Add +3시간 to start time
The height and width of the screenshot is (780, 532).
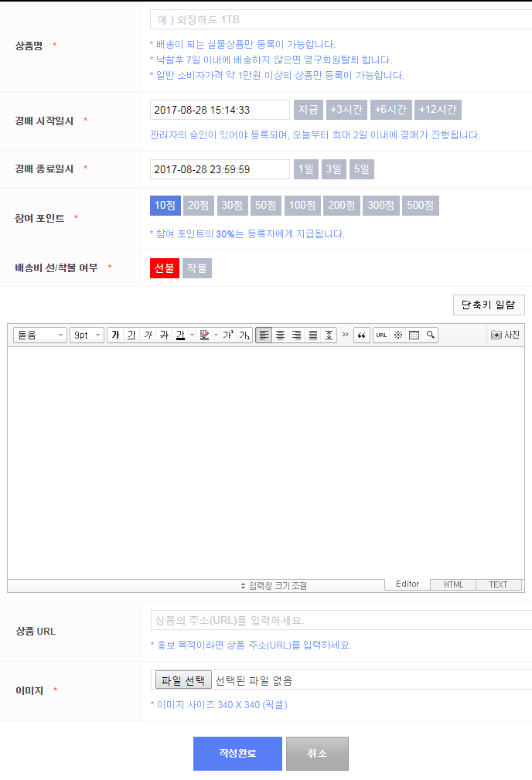346,110
